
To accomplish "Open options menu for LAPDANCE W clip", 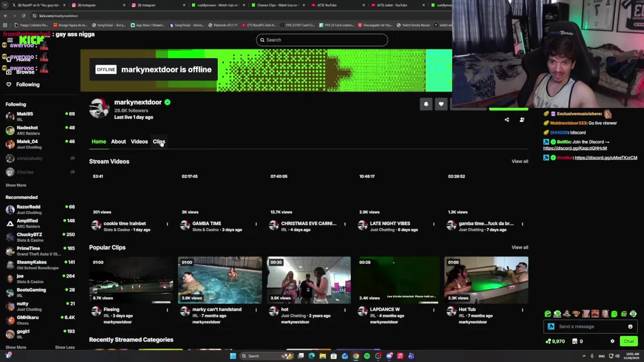I will tap(433, 310).
